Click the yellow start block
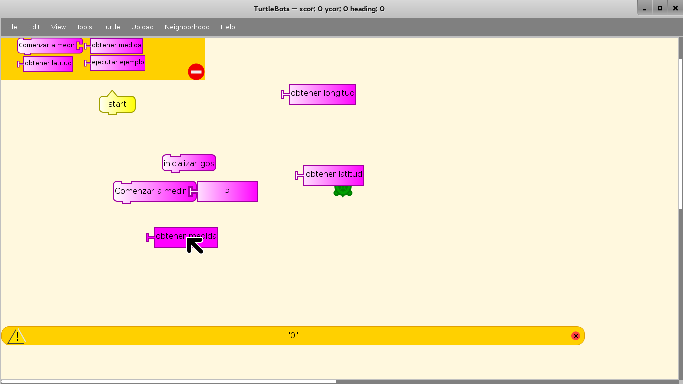 (117, 103)
